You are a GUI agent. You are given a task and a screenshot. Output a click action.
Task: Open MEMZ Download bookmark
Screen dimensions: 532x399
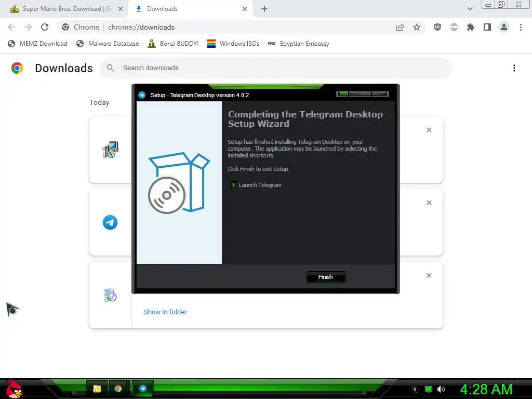tap(37, 44)
